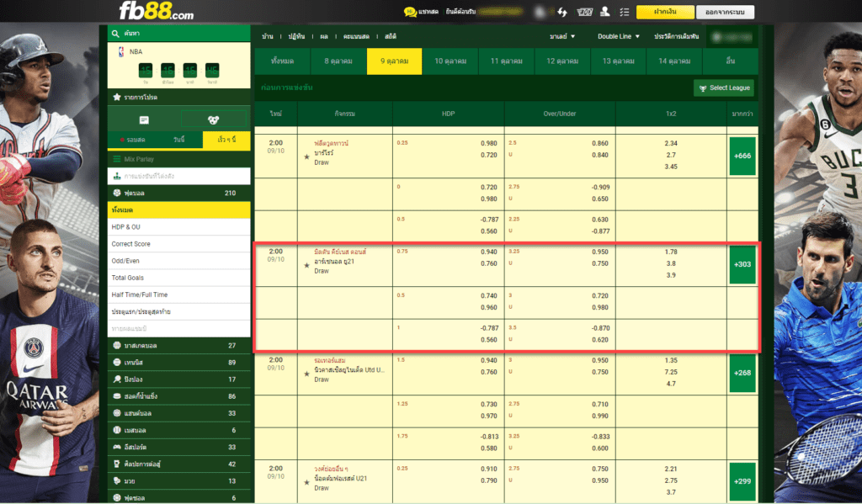
Task: Click the balance refresh arrows icon
Action: click(561, 12)
